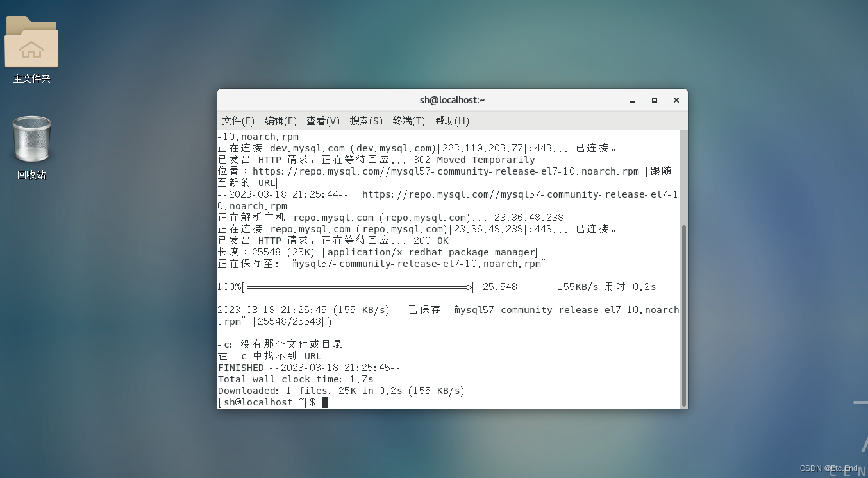Minimize the terminal window
868x478 pixels.
click(633, 101)
